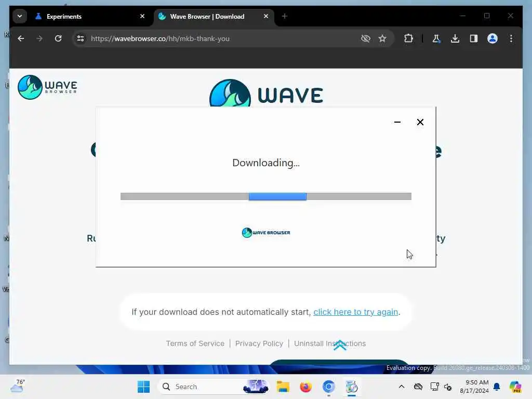The height and width of the screenshot is (399, 532).
Task: Launch Copilot preview from the taskbar
Action: point(515,387)
